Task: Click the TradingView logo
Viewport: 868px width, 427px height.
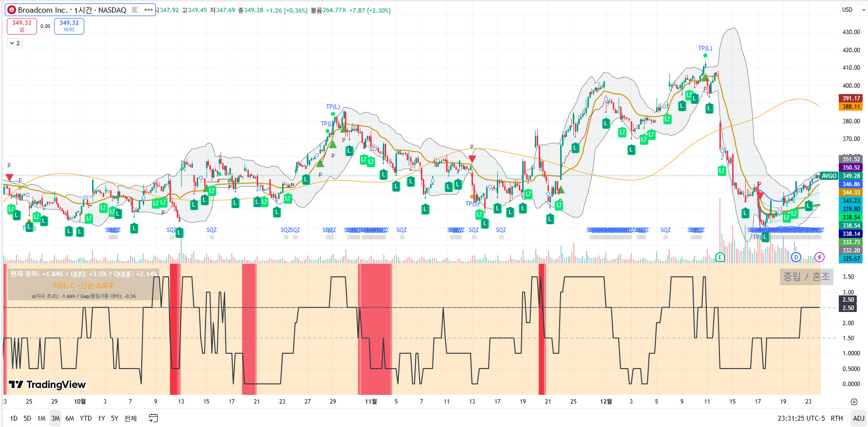Action: 47,385
